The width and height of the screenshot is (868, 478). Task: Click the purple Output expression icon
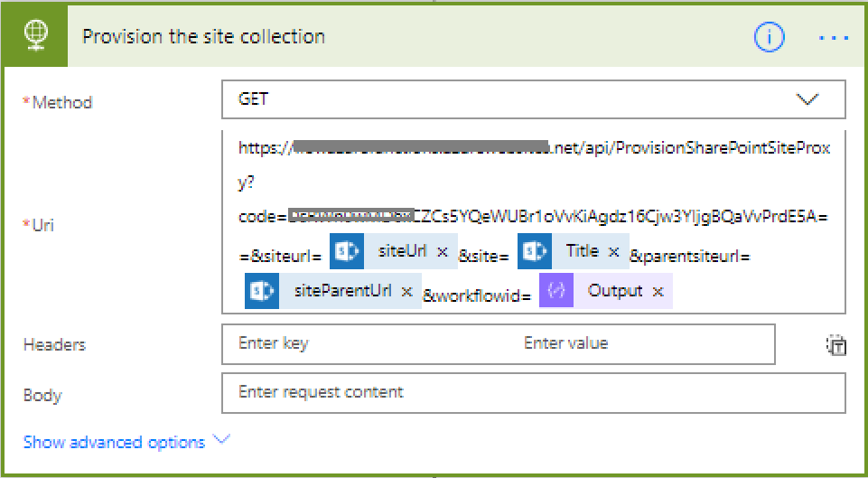coord(556,291)
